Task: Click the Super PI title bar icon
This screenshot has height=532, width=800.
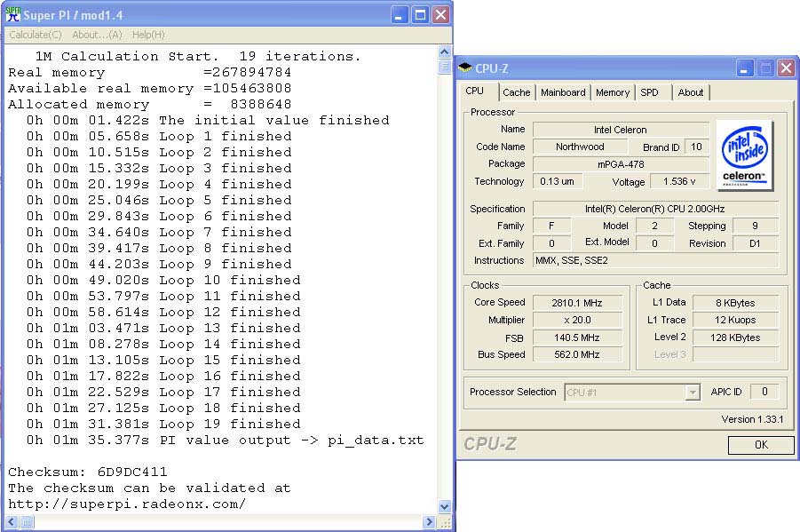Action: tap(12, 14)
